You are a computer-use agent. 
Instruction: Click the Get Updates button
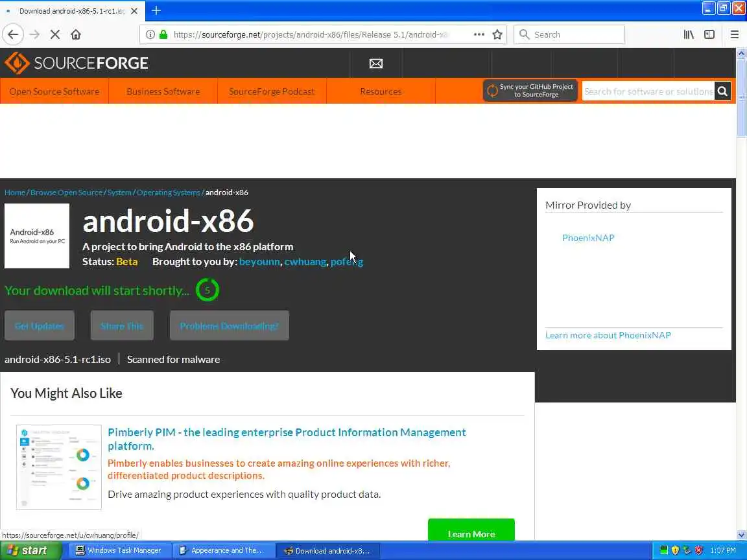[x=40, y=326]
